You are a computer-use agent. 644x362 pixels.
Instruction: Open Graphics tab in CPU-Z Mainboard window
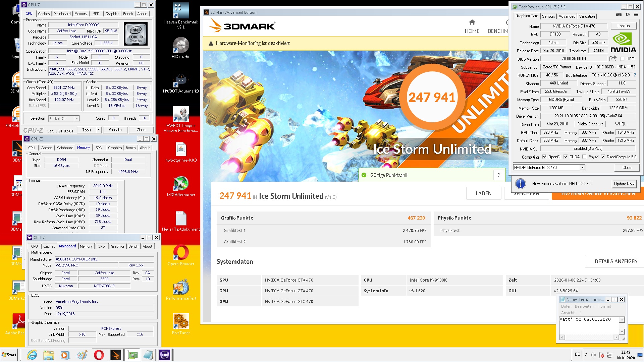tap(118, 246)
